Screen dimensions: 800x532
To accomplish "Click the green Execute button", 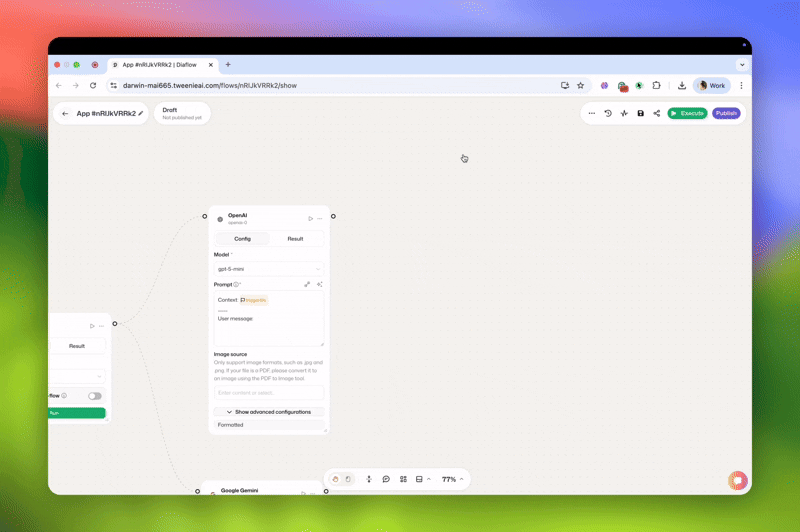I will [x=687, y=113].
